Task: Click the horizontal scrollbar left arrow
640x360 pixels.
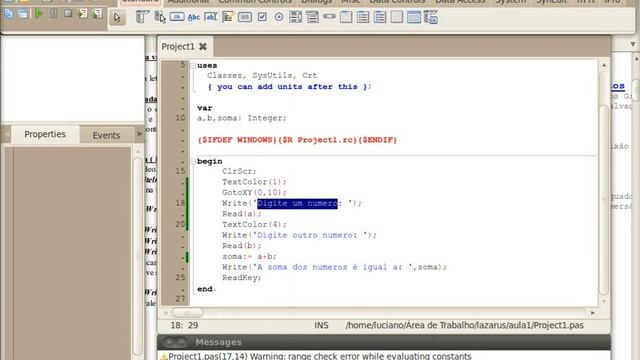Action: coord(165,313)
